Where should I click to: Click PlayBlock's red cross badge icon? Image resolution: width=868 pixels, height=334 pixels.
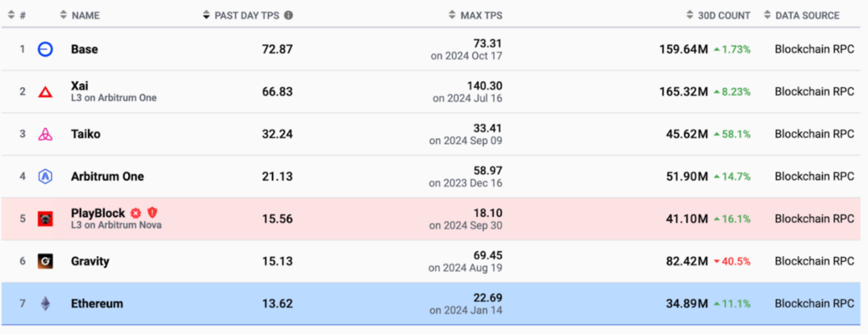point(136,214)
